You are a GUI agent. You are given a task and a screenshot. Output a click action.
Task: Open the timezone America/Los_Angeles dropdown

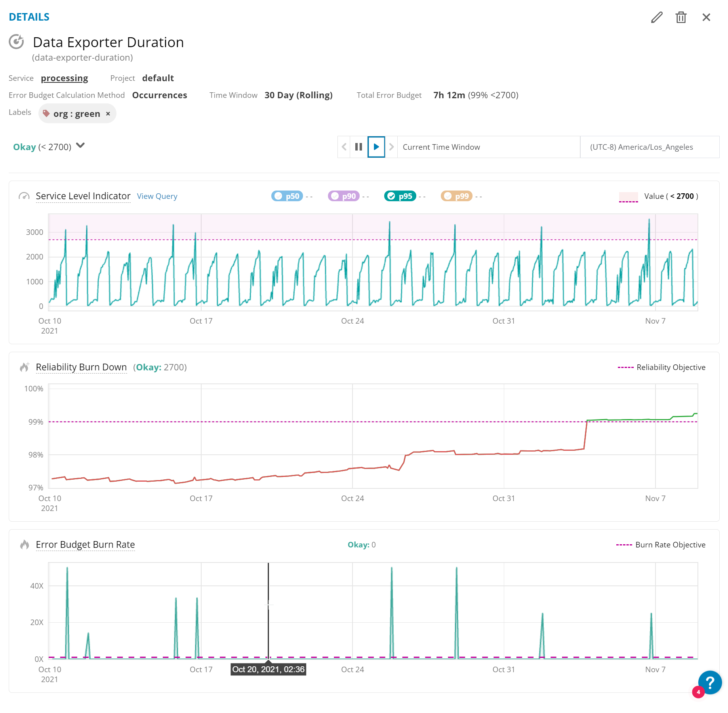click(649, 147)
